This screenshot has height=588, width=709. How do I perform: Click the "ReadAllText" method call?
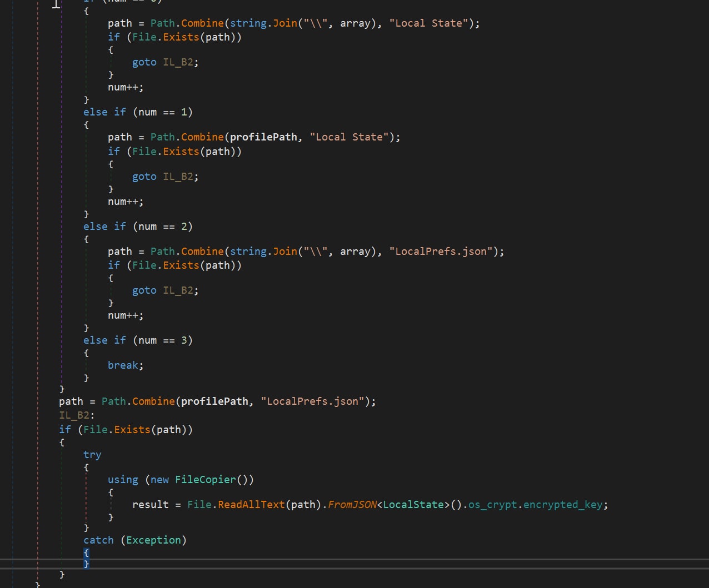pyautogui.click(x=251, y=505)
